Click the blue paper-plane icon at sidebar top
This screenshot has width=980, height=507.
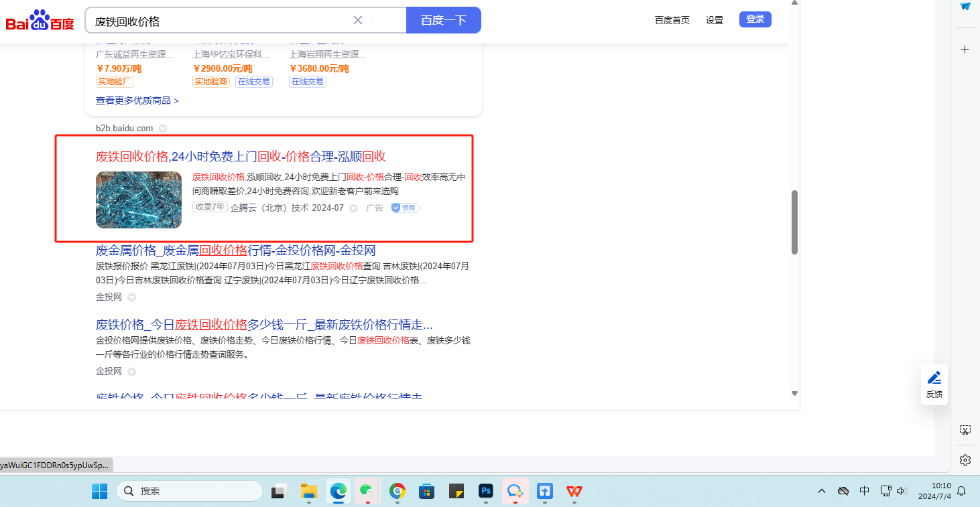(x=965, y=7)
